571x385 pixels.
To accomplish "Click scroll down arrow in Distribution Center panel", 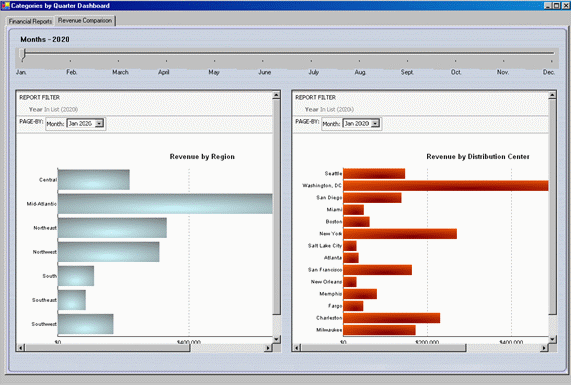I will point(552,339).
